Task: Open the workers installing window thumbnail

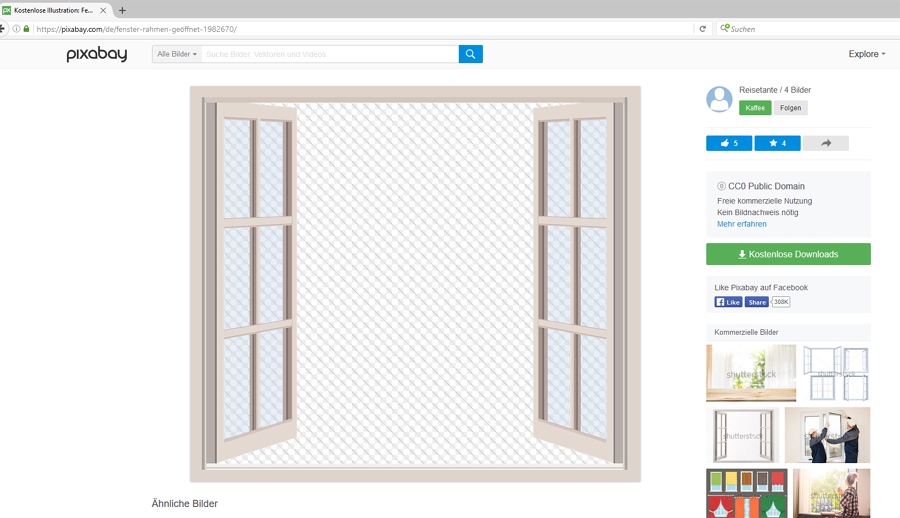Action: point(827,435)
